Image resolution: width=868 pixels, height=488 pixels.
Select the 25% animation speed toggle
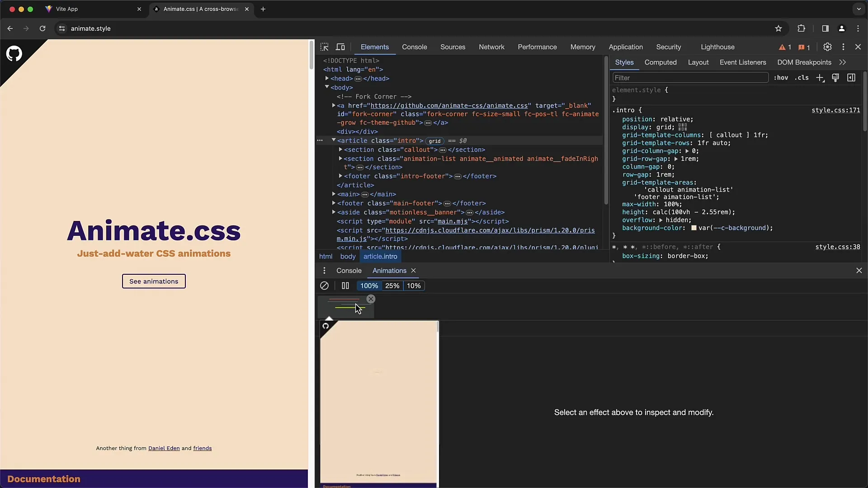pos(392,286)
